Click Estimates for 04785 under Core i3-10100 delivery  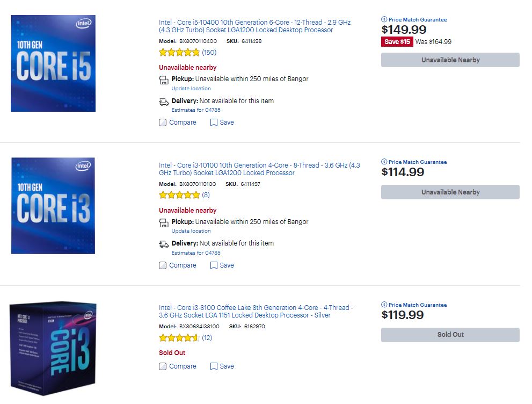(196, 253)
